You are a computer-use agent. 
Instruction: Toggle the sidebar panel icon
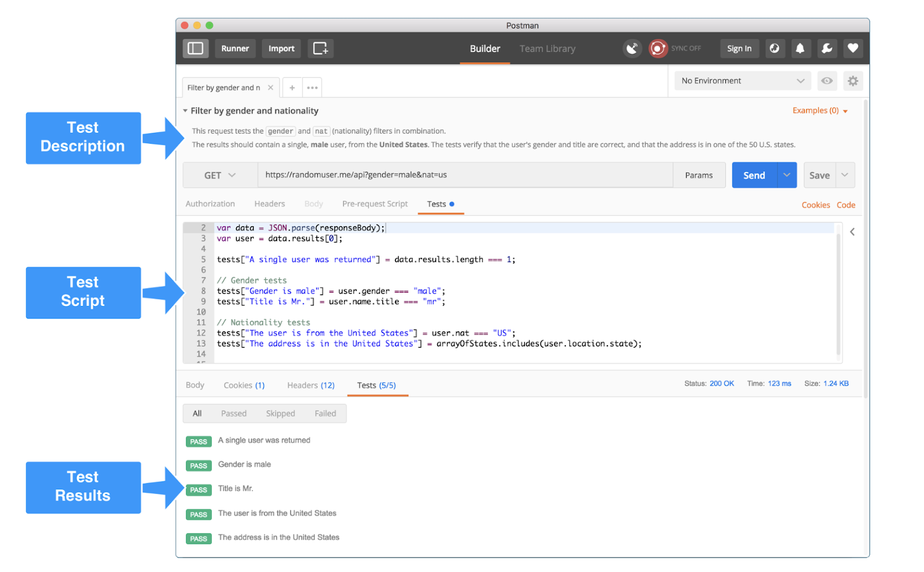point(195,48)
